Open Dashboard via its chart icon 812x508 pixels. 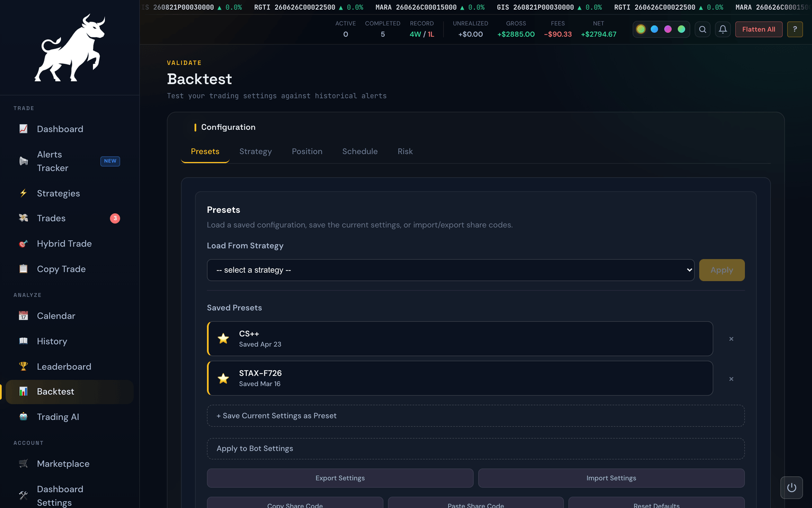[x=23, y=129]
